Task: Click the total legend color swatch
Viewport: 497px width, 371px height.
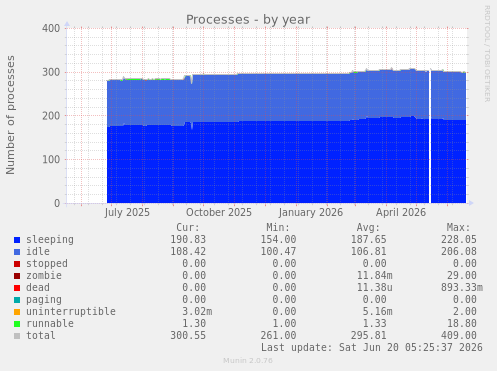Action: [x=17, y=336]
